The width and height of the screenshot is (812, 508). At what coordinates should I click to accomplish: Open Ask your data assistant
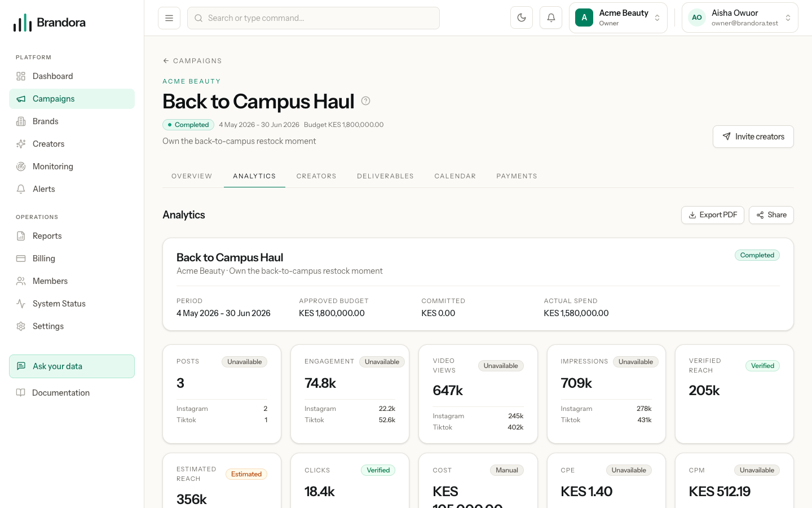point(72,366)
